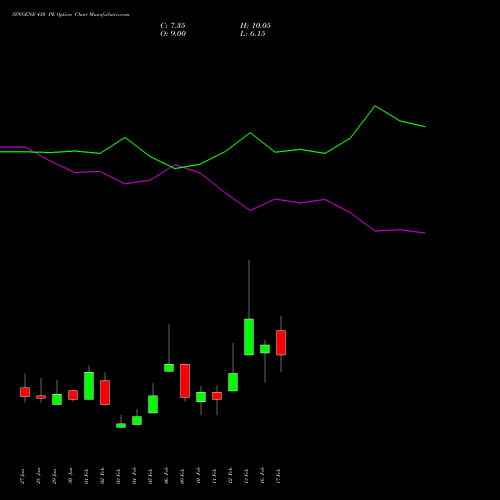Select the last red candlestick for 17 Feb
500x500 pixels.
281,343
